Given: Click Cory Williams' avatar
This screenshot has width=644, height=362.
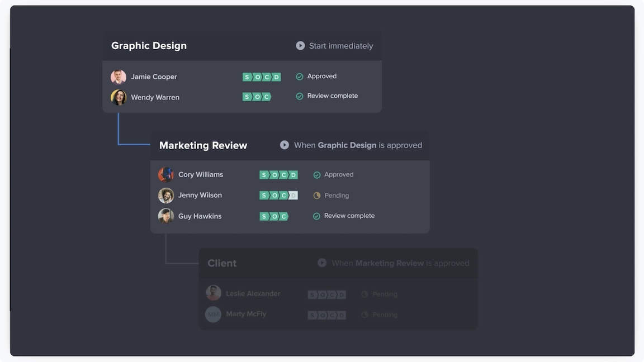Looking at the screenshot, I should click(166, 175).
